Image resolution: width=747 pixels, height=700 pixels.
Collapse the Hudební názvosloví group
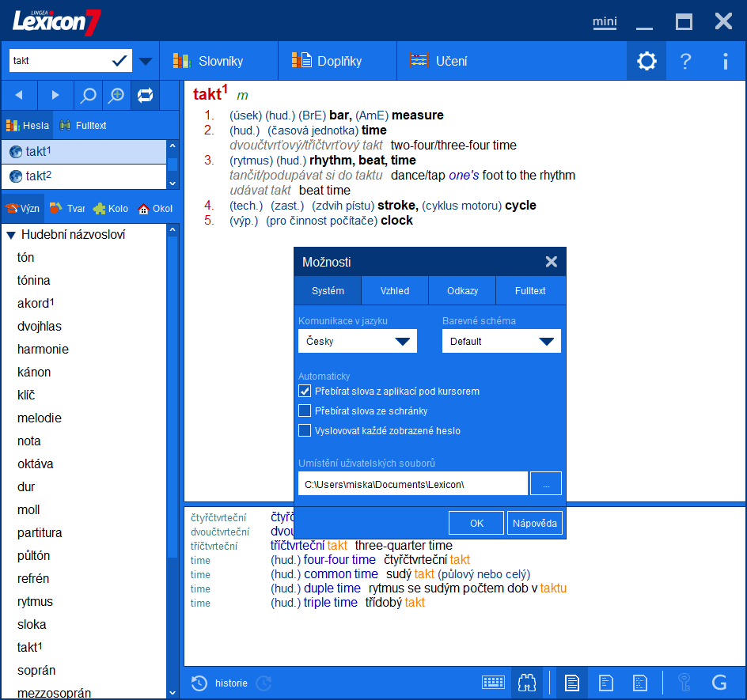(x=11, y=235)
